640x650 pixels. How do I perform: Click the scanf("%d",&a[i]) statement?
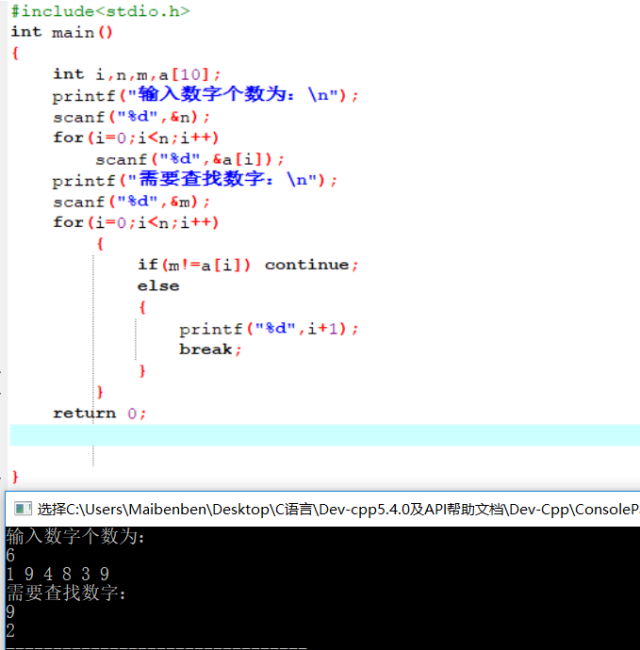190,159
